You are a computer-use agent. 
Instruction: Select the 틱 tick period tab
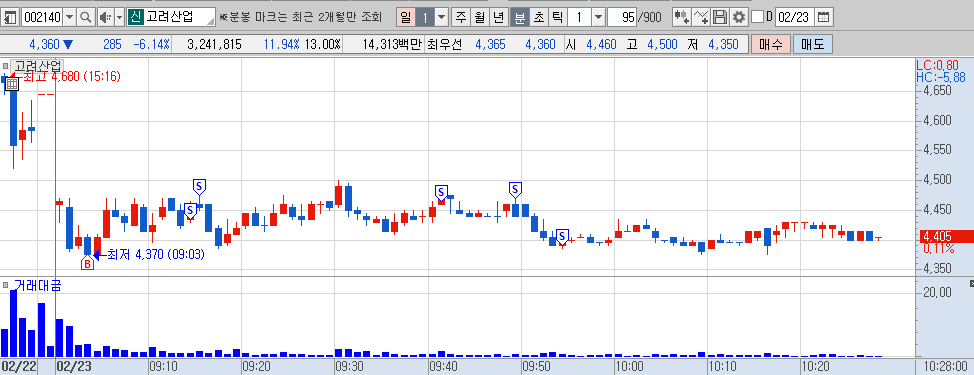point(557,17)
